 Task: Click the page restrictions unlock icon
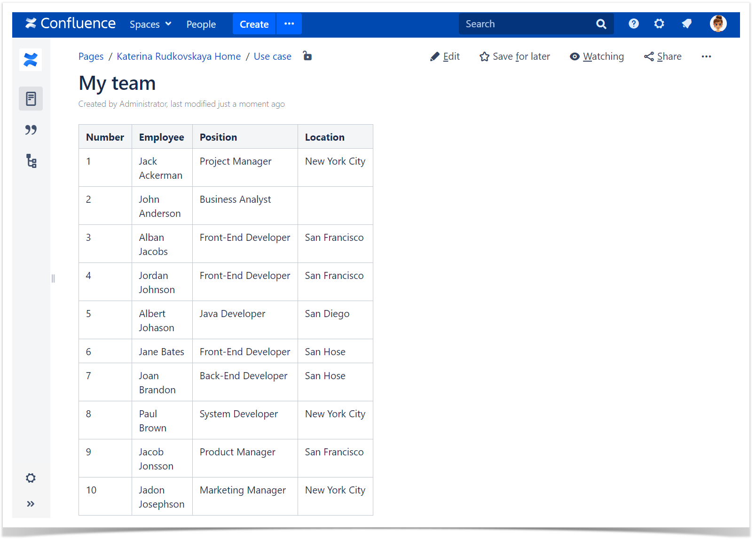307,56
